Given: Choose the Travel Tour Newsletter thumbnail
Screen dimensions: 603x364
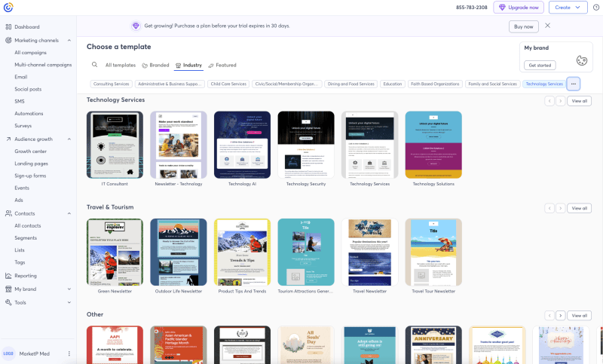Looking at the screenshot, I should point(433,252).
